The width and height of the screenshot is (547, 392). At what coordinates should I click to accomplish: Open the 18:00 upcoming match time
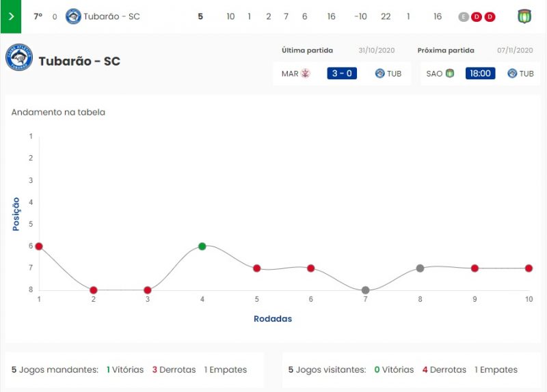(480, 73)
